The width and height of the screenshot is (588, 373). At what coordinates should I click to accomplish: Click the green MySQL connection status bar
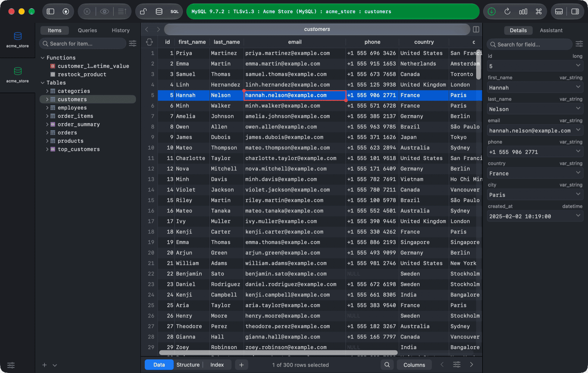point(333,11)
